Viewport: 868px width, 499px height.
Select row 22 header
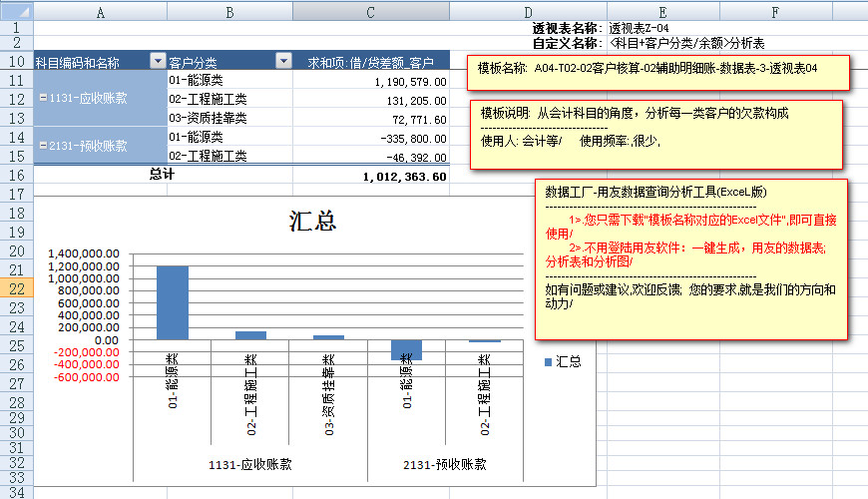pos(16,288)
